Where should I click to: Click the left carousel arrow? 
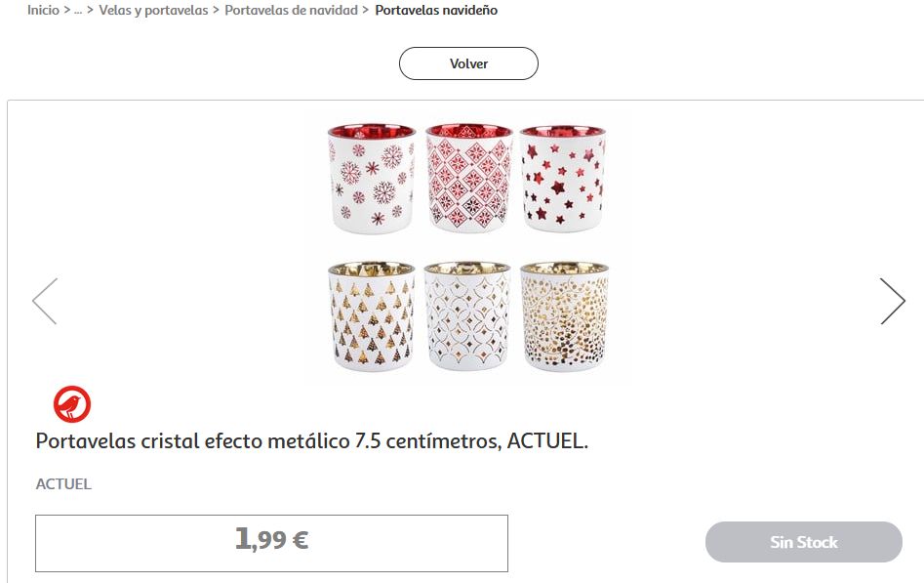pyautogui.click(x=45, y=301)
